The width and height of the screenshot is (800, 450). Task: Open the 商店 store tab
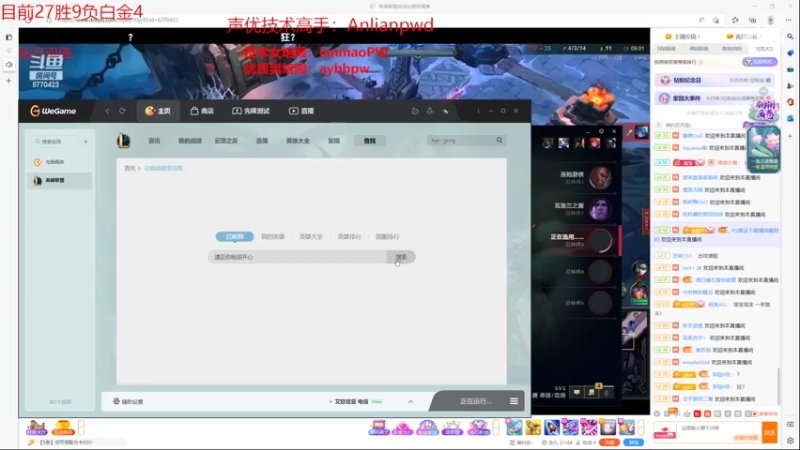(202, 111)
